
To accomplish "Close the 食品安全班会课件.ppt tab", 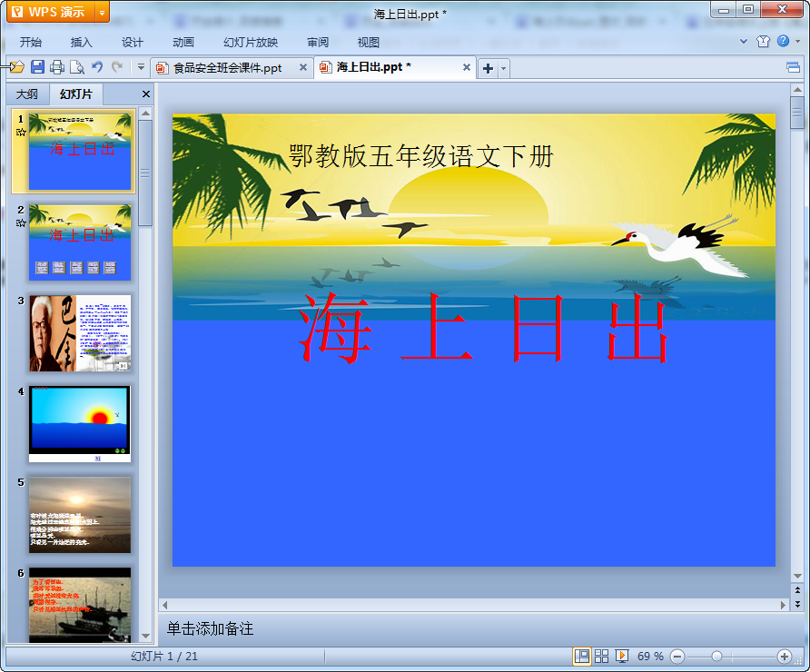I will click(303, 67).
